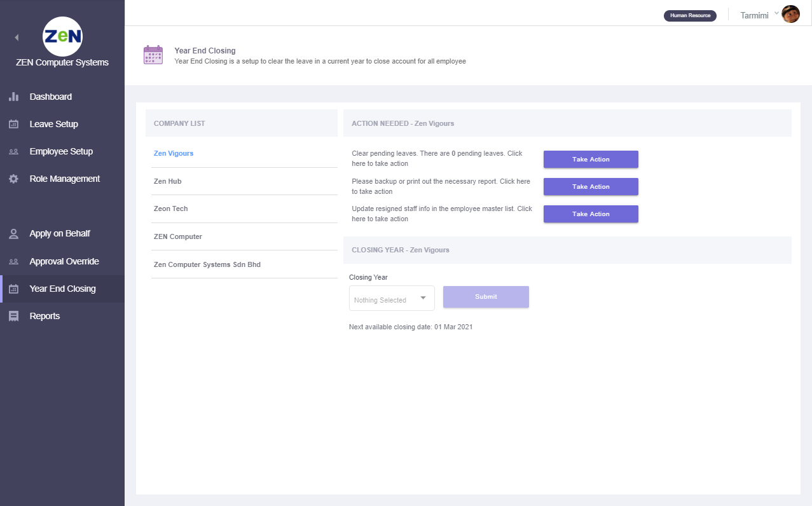
Task: Click the Apply on Behalf person icon
Action: click(13, 233)
